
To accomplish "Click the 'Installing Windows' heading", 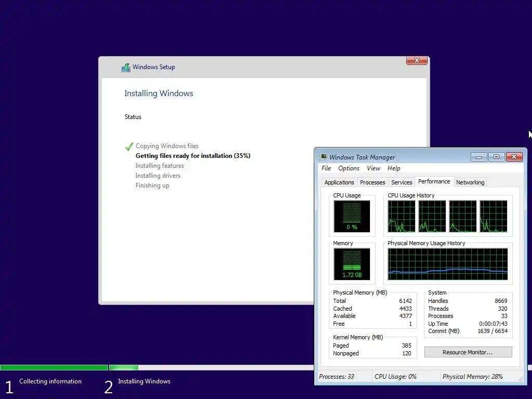I will pyautogui.click(x=158, y=94).
